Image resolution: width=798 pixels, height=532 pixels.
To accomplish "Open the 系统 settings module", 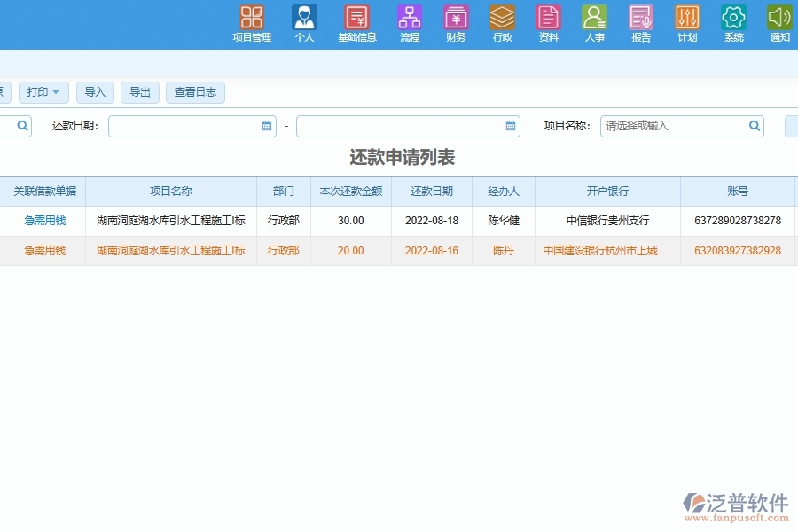I will tap(732, 24).
